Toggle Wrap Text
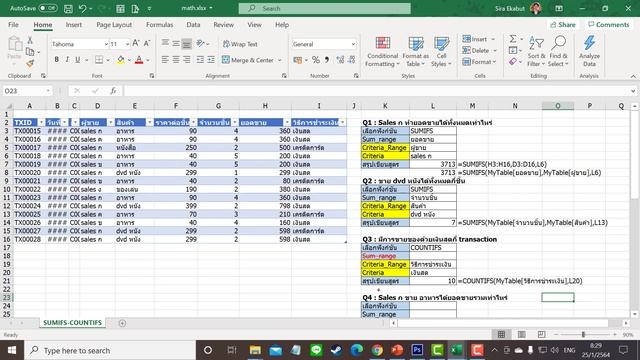This screenshot has width=640, height=360. point(240,44)
